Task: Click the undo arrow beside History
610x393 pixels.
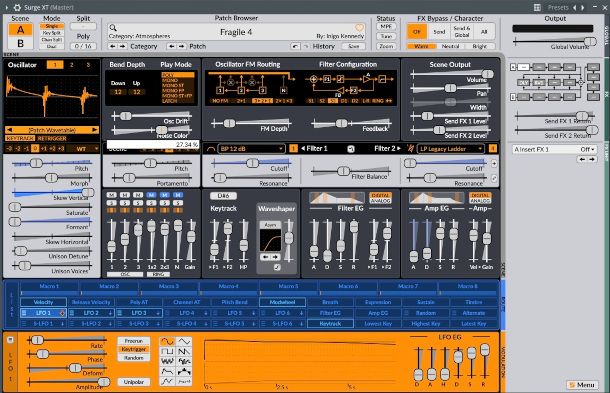Action: [x=296, y=46]
